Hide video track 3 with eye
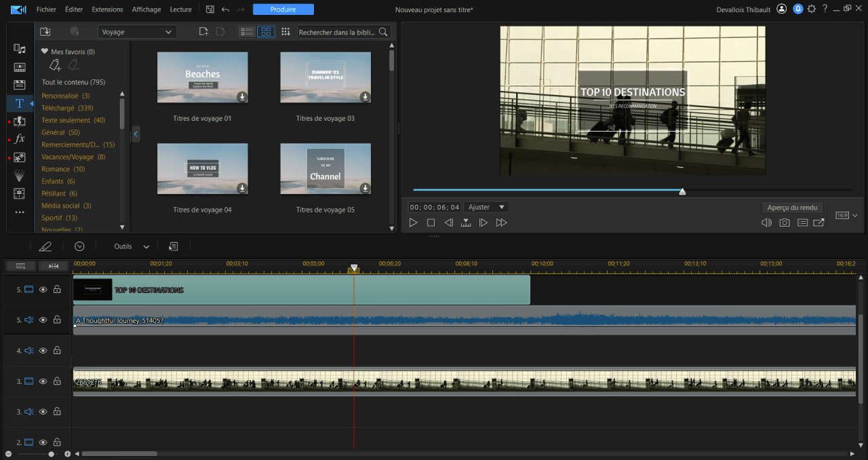 coord(43,381)
